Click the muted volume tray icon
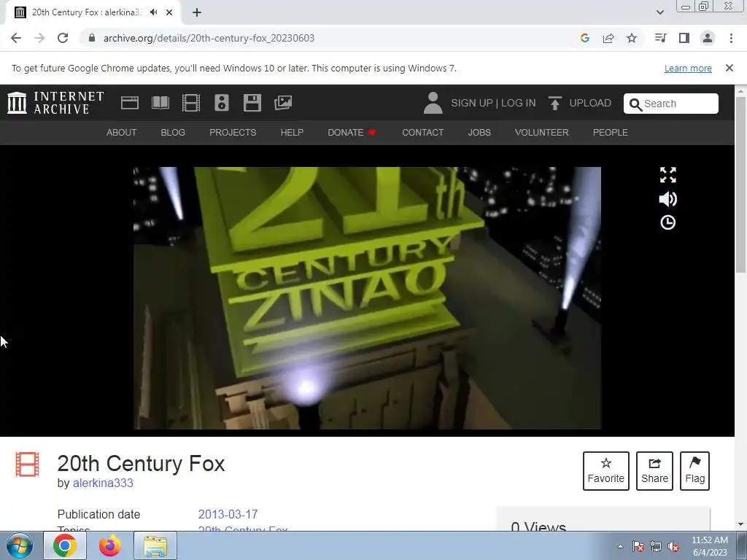 (673, 547)
